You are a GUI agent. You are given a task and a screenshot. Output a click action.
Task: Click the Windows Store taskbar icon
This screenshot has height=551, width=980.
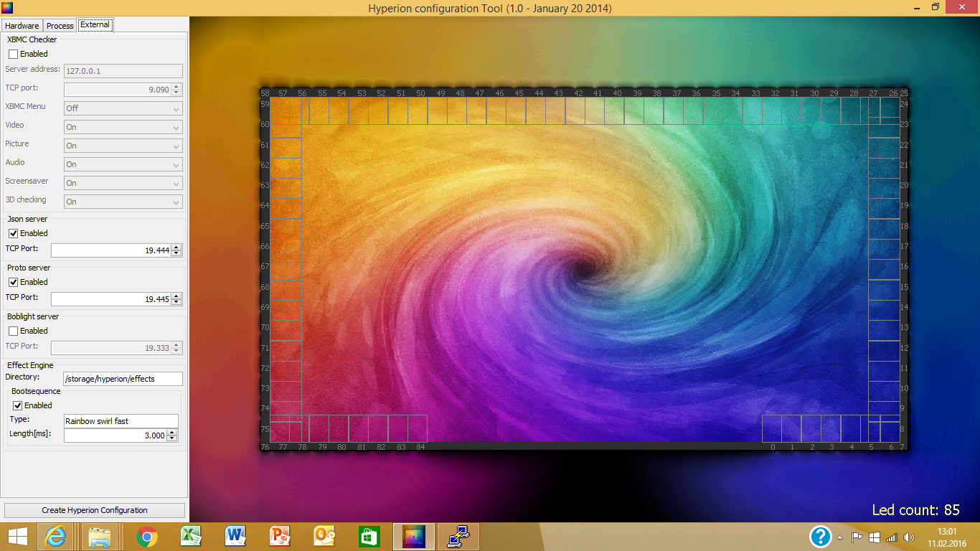(x=369, y=537)
